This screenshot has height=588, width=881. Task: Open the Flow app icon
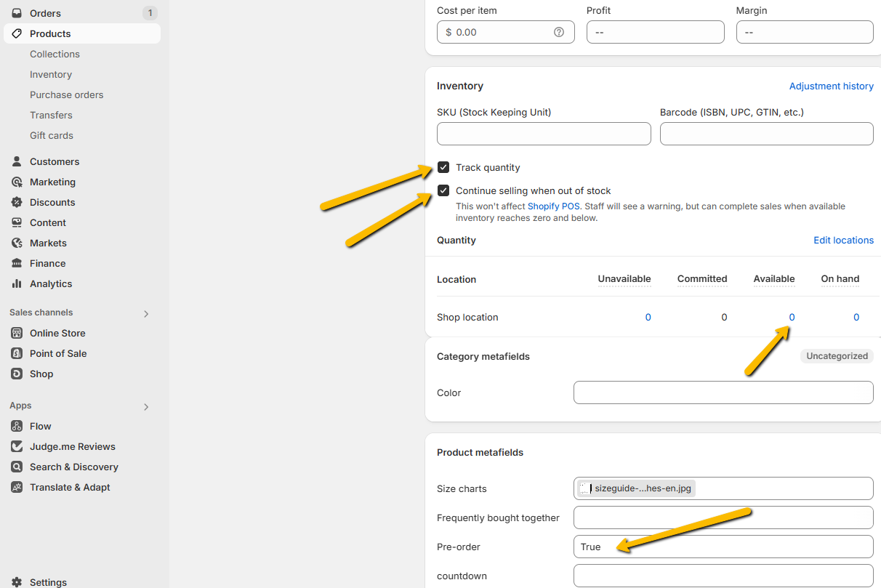coord(17,426)
